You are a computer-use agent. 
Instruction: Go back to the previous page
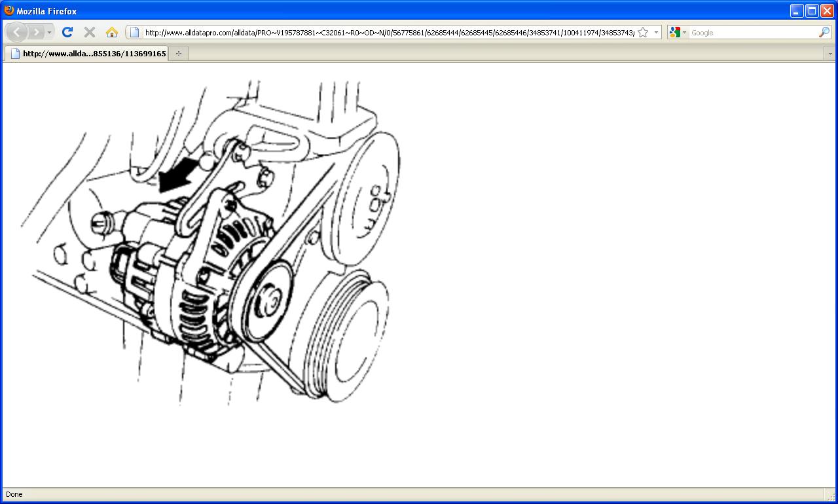coord(16,32)
